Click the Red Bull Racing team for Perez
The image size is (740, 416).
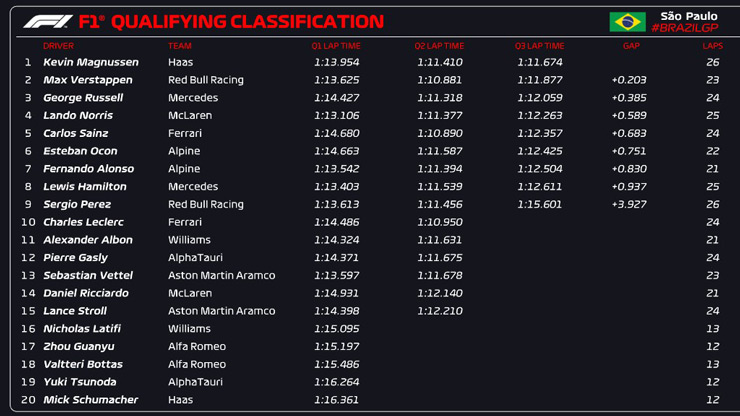205,204
